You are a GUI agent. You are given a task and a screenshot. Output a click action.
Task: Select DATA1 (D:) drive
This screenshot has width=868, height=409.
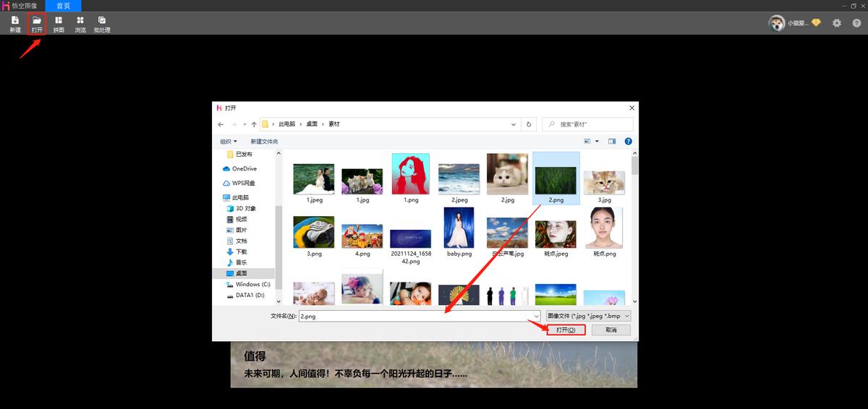245,295
